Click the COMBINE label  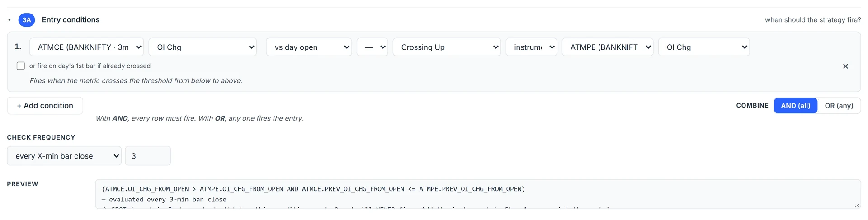point(752,105)
